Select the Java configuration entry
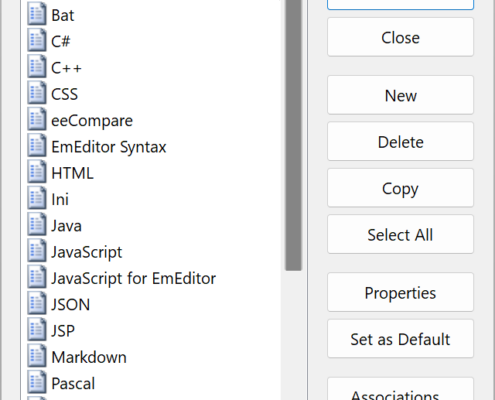Viewport: 495px width, 400px height. (66, 226)
